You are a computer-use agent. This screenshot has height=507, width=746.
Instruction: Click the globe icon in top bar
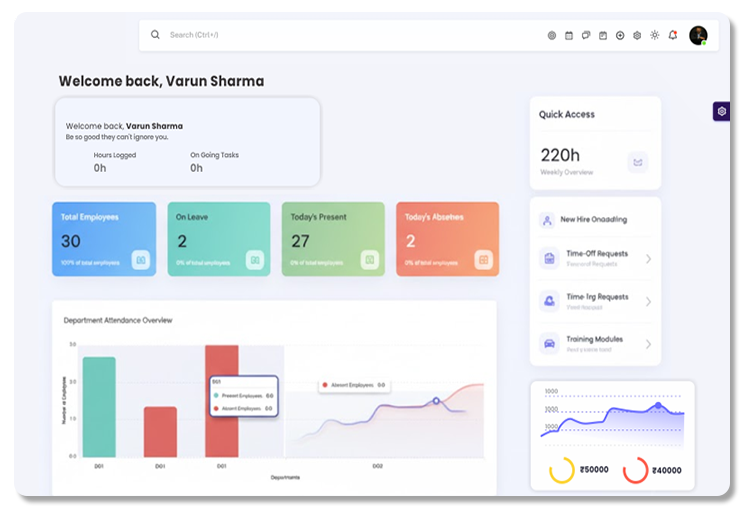[551, 35]
